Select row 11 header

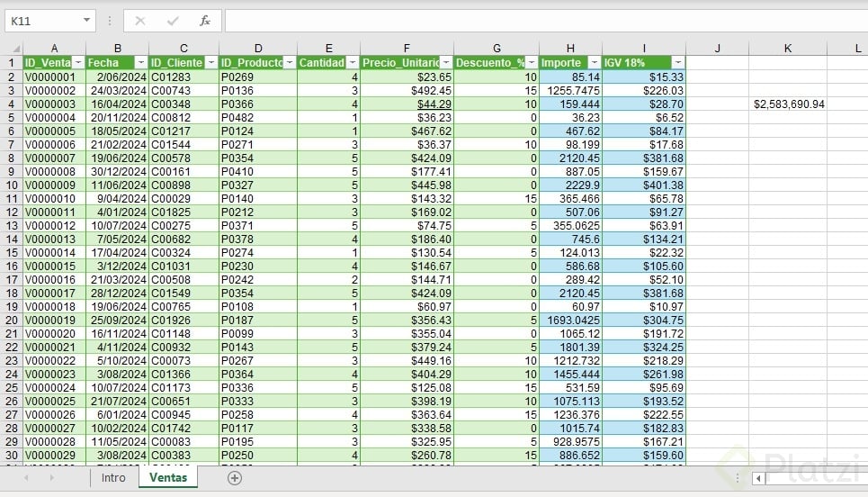pyautogui.click(x=12, y=198)
